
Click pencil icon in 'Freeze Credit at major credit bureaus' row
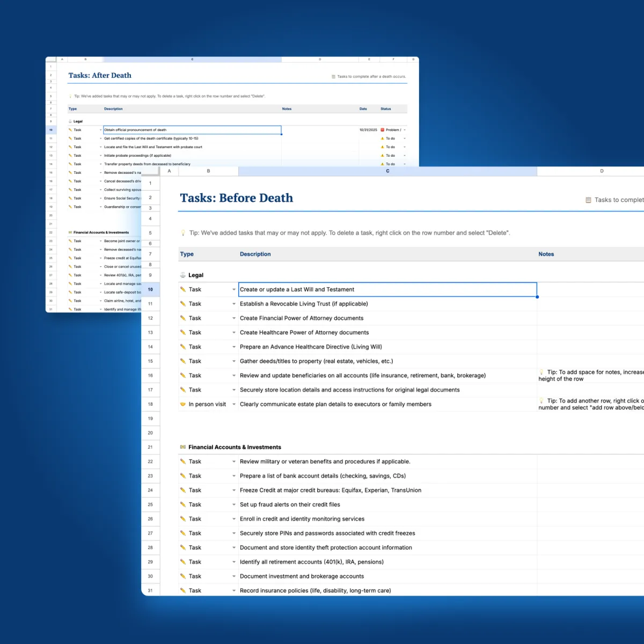click(x=183, y=490)
